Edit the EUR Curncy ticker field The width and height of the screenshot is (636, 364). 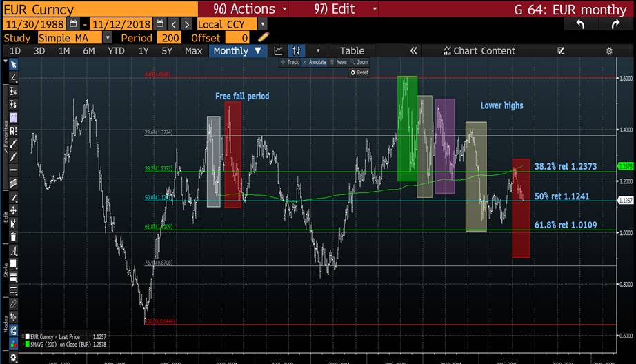(x=100, y=9)
